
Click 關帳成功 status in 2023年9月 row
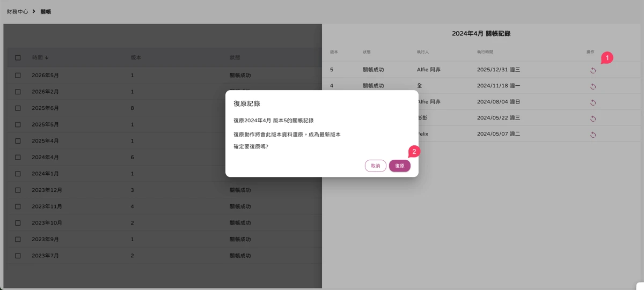(x=240, y=239)
